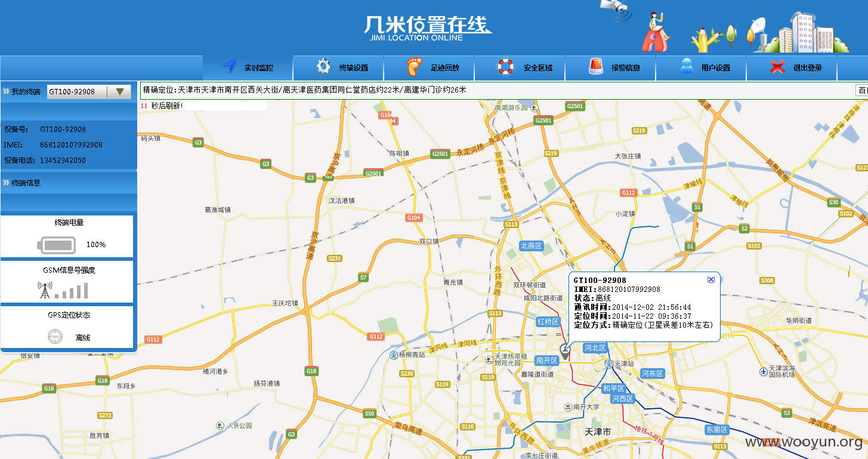Click the gear icon for terminal settings
This screenshot has height=459, width=868.
[323, 66]
